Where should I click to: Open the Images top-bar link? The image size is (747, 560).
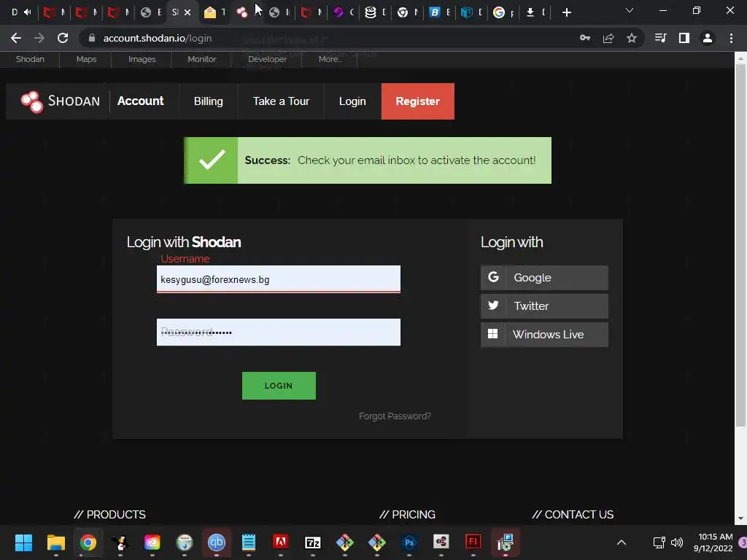point(142,59)
